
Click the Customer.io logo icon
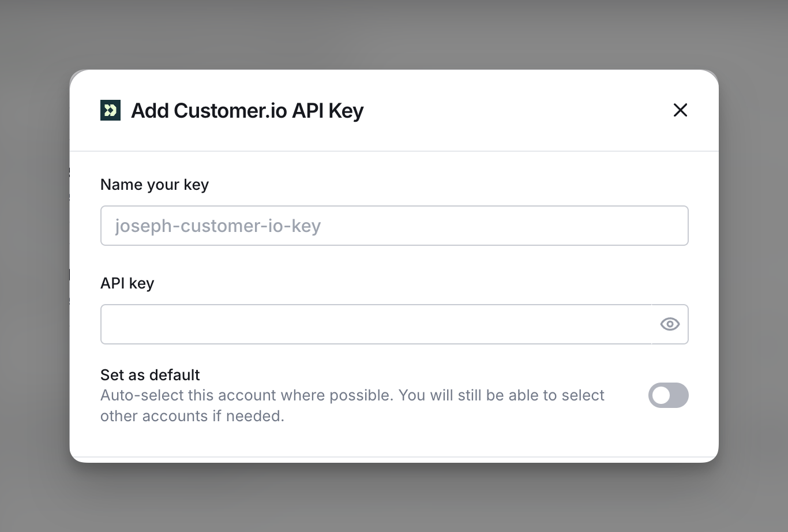pos(110,110)
